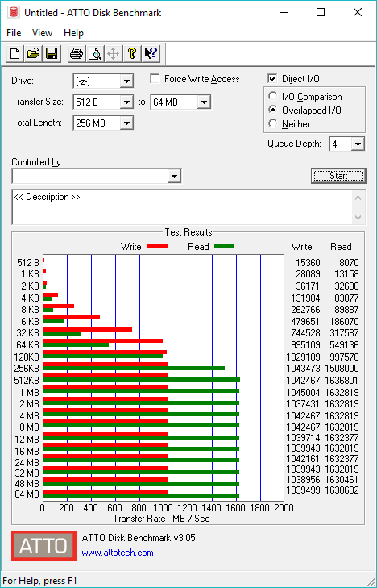Viewport: 377px width, 588px height.
Task: Click the Save floppy disk icon
Action: point(52,53)
